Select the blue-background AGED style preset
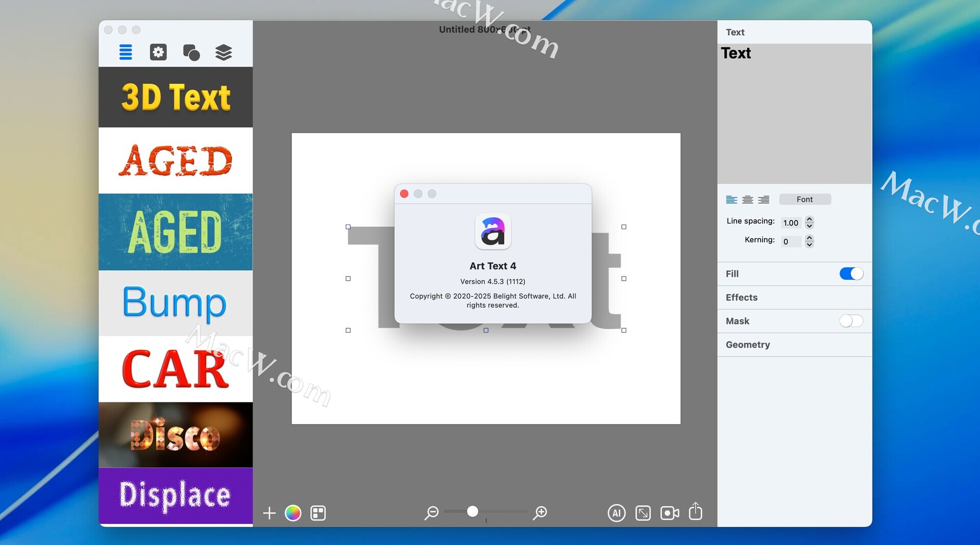The height and width of the screenshot is (545, 980). [176, 232]
